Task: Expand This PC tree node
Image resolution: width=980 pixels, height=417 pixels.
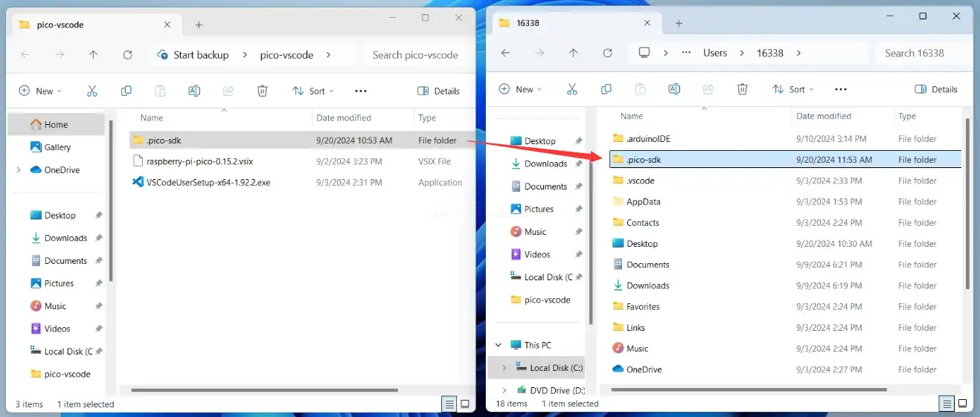Action: tap(499, 345)
